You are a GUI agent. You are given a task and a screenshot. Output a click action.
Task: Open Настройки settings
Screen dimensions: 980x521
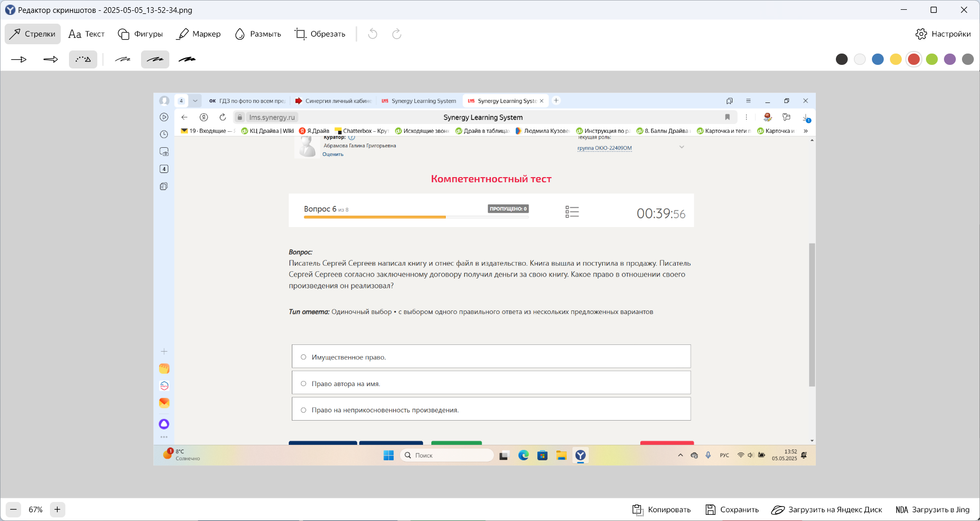tap(943, 34)
